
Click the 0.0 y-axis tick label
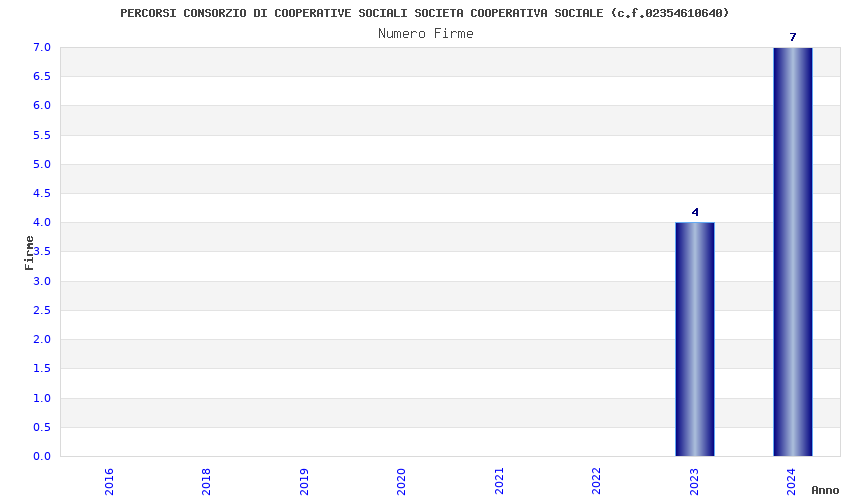(42, 457)
